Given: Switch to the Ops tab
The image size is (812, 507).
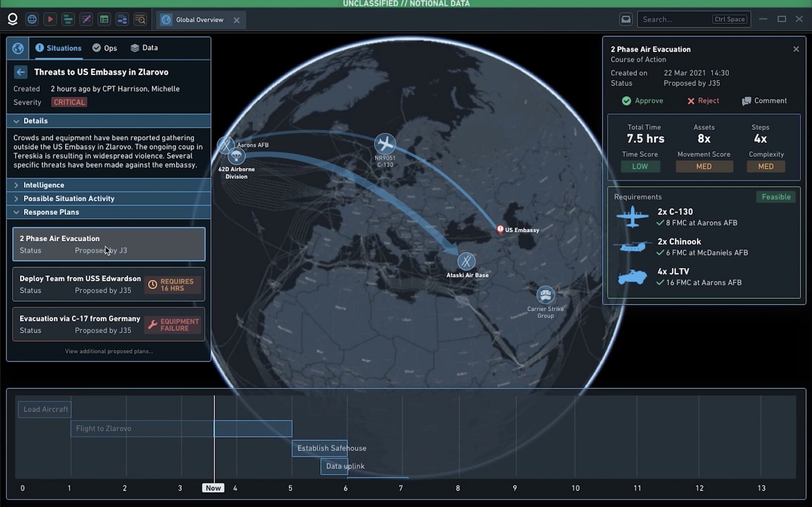Looking at the screenshot, I should coord(105,48).
